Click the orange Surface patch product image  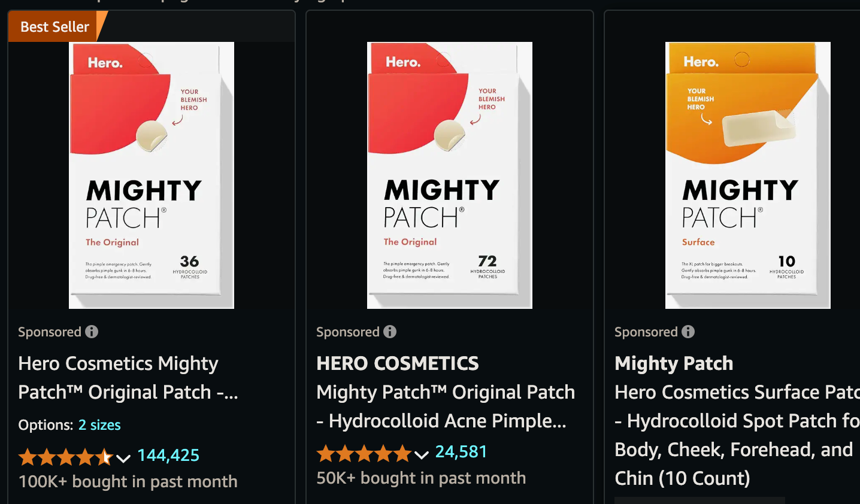(747, 175)
